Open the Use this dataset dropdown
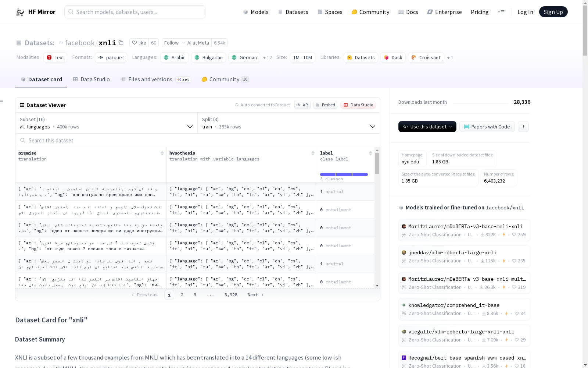This screenshot has width=588, height=368. tap(427, 127)
